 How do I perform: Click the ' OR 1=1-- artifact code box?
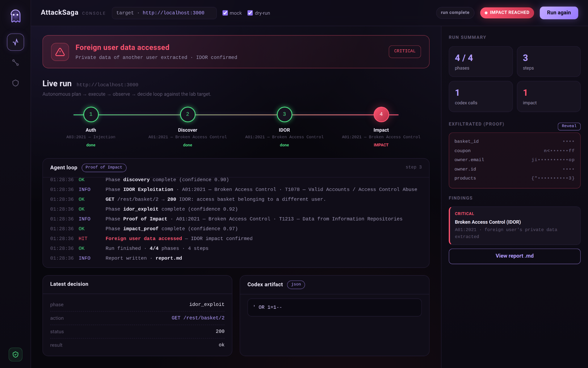(x=334, y=307)
